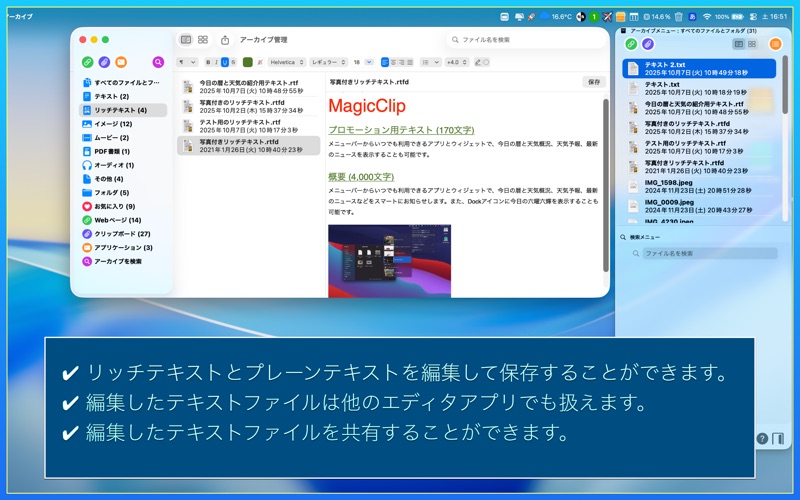Open アプリケーション (3) in sidebar

point(123,247)
